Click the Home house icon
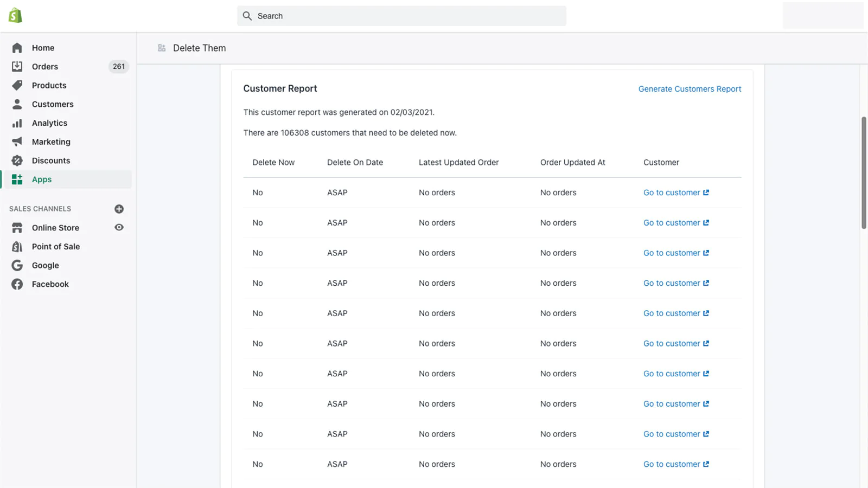 tap(17, 48)
